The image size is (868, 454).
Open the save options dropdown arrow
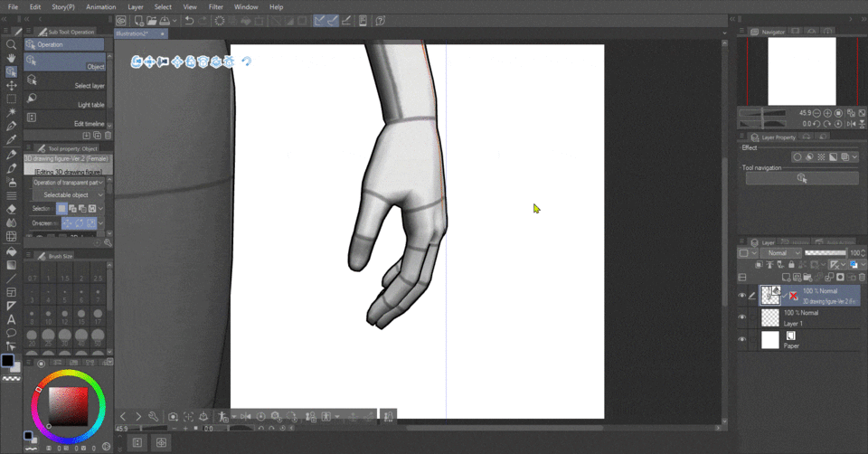(175, 21)
